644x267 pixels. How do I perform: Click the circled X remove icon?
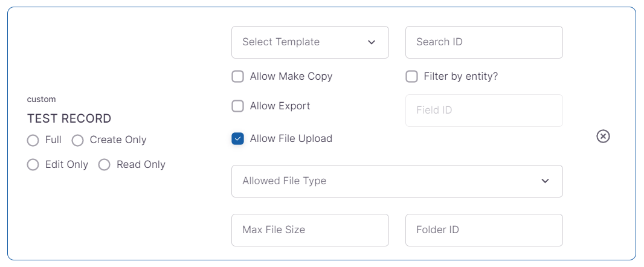603,137
